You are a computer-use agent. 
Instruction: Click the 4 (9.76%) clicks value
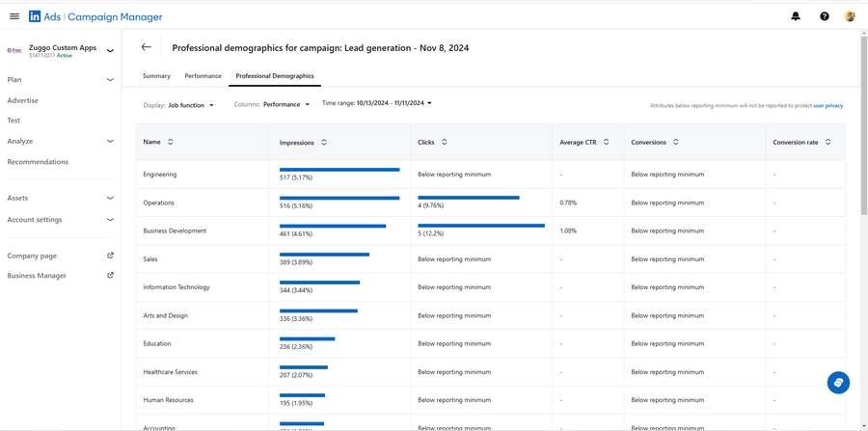(x=430, y=205)
